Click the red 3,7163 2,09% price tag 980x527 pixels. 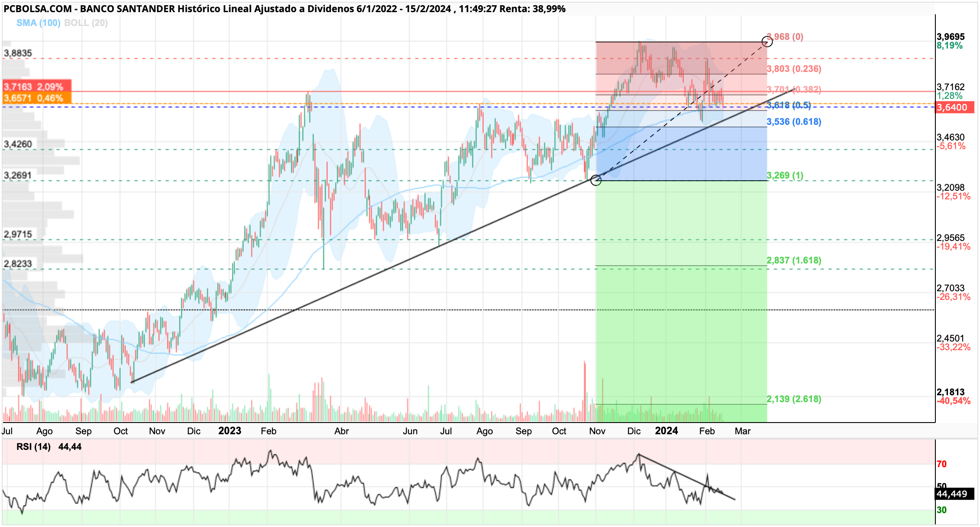point(37,87)
